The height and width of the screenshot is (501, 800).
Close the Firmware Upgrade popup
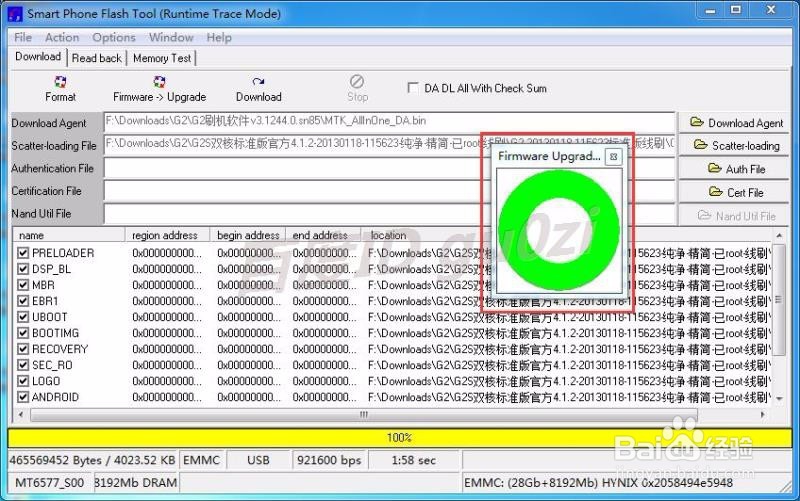click(614, 157)
